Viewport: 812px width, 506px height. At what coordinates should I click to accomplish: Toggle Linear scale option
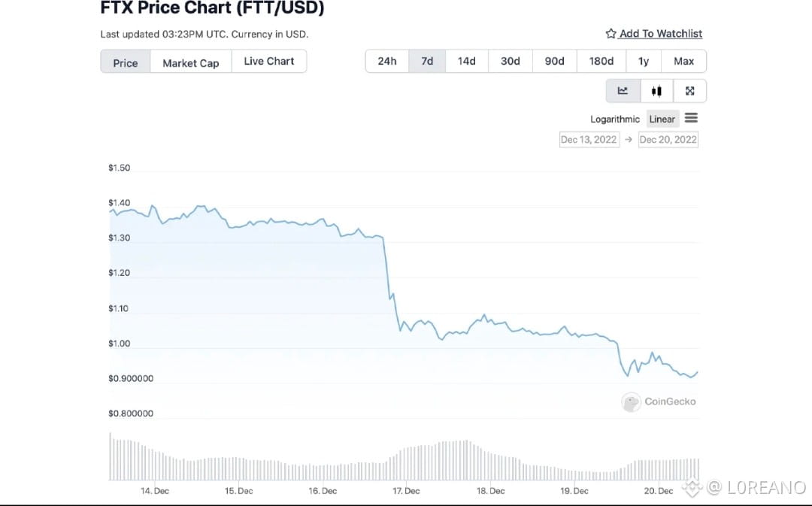tap(662, 120)
